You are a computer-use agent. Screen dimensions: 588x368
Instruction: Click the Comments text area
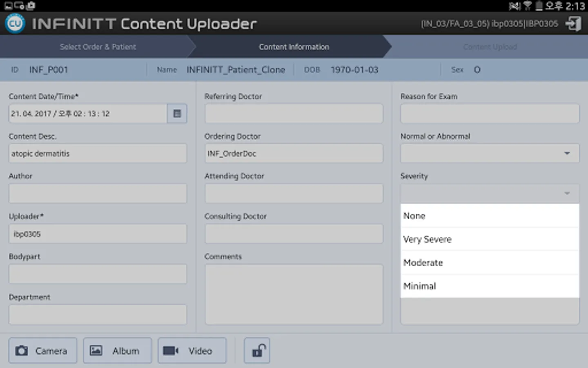pyautogui.click(x=294, y=294)
